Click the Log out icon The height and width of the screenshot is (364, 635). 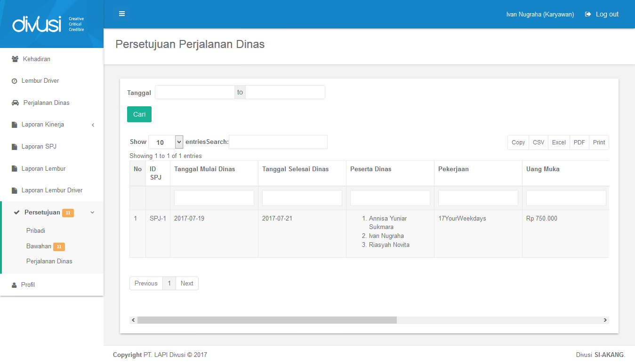[x=588, y=14]
